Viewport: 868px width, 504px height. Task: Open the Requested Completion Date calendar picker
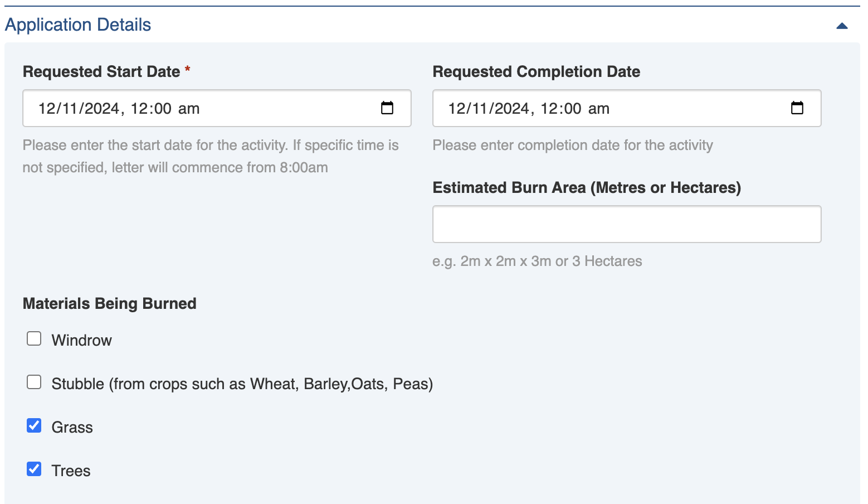(797, 108)
